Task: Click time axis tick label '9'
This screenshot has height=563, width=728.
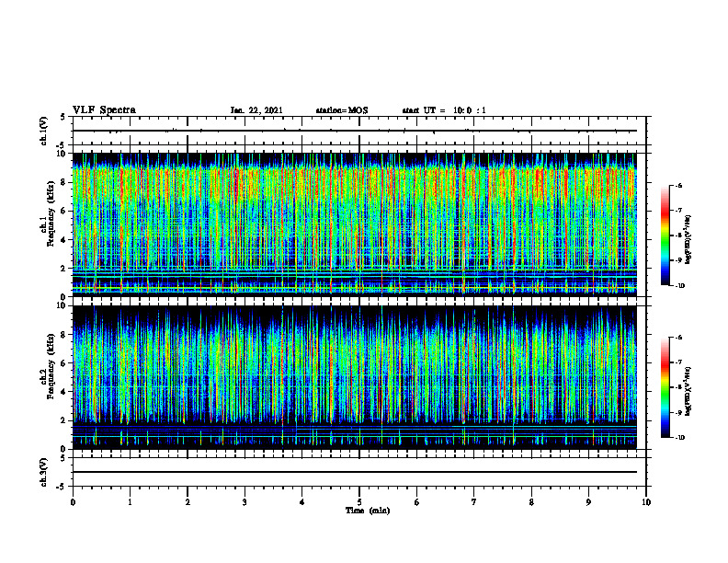Action: (588, 502)
